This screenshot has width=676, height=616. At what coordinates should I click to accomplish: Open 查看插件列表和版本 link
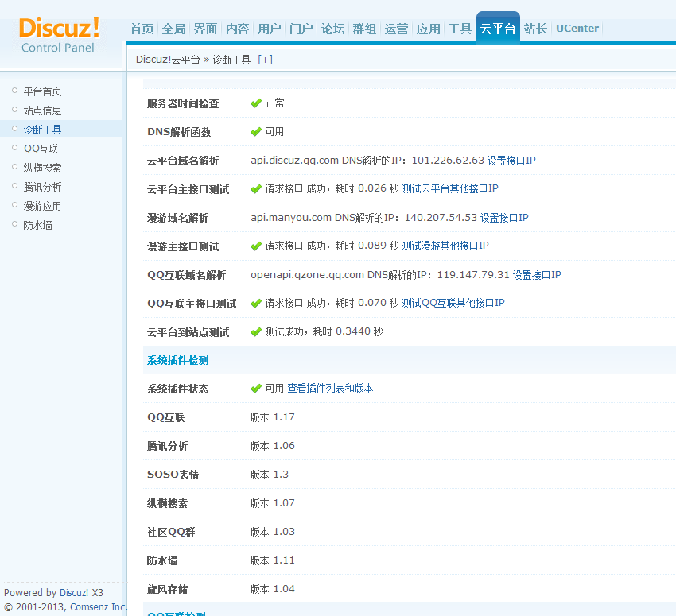point(330,389)
